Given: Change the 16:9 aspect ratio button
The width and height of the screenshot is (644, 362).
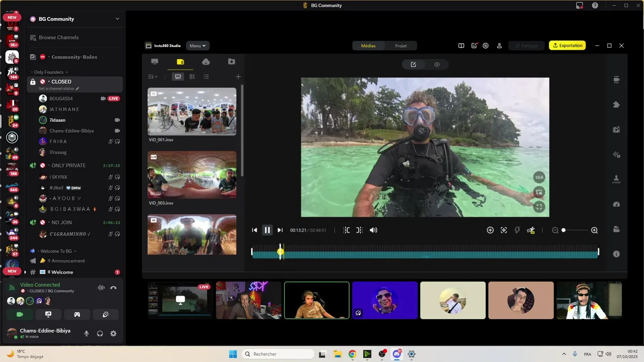Looking at the screenshot, I should pos(539,177).
